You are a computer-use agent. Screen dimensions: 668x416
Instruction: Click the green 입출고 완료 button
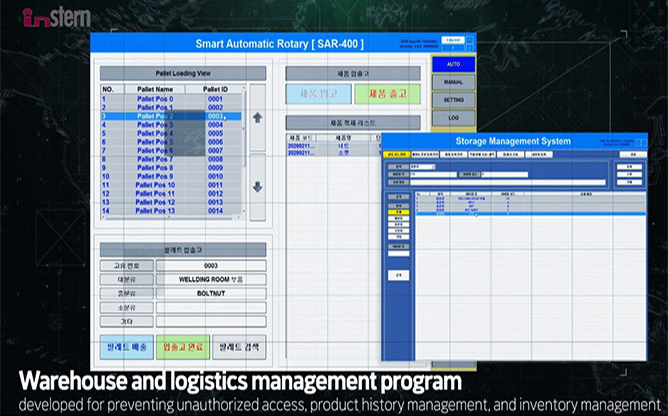tap(183, 347)
